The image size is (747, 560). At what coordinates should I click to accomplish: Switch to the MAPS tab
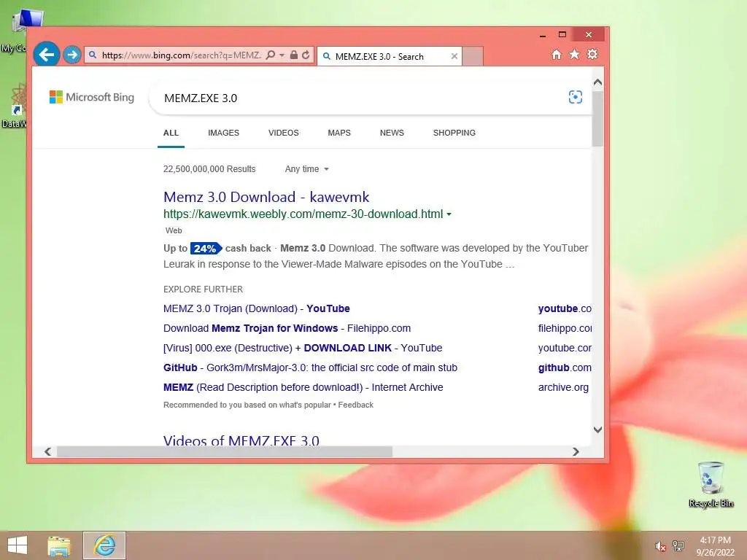click(339, 133)
